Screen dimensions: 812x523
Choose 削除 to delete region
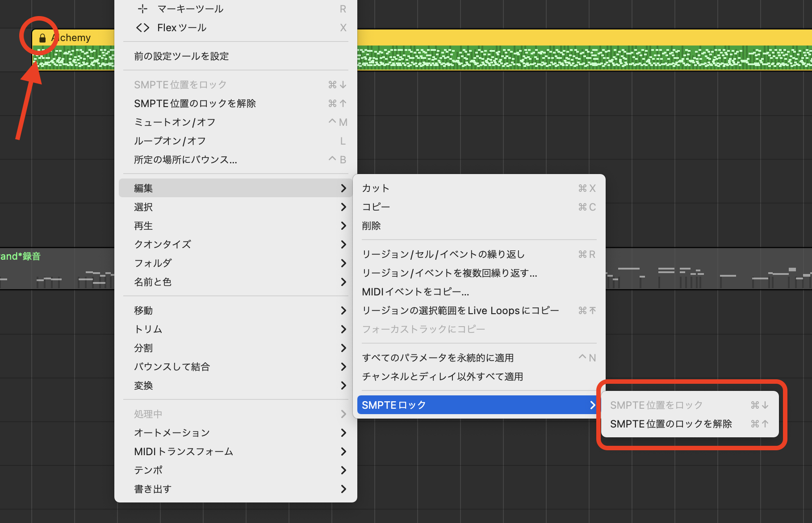pyautogui.click(x=371, y=226)
